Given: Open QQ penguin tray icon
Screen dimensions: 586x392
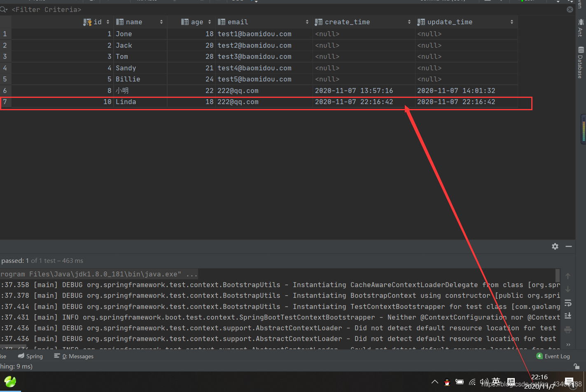Looking at the screenshot, I should pos(447,382).
